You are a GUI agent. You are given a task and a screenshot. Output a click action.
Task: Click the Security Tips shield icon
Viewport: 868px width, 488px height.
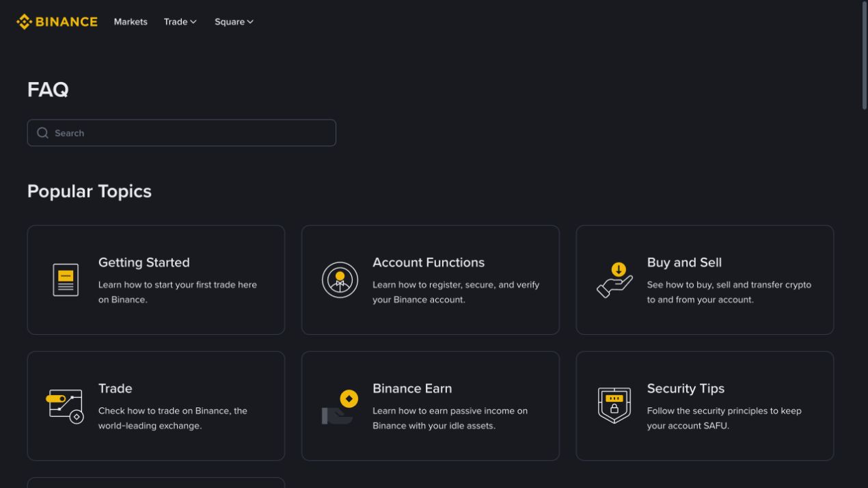[x=614, y=406]
